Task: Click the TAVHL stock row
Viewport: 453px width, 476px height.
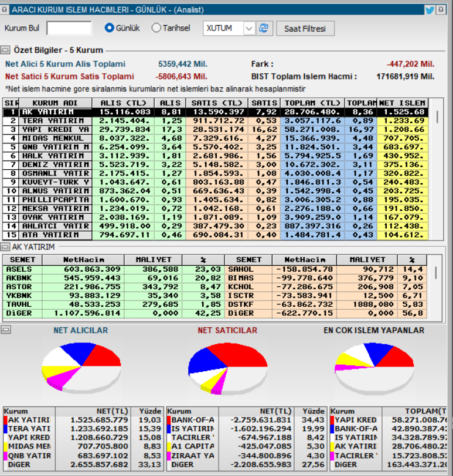Action: tap(114, 305)
